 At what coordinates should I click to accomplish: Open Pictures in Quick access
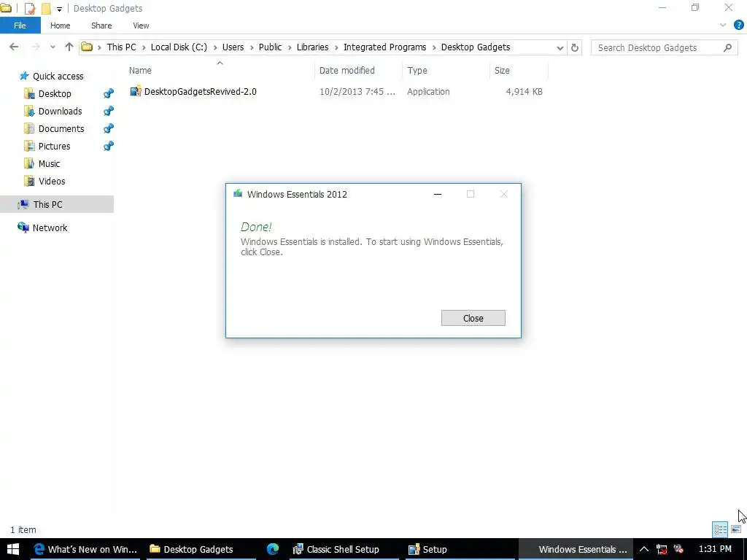point(54,146)
